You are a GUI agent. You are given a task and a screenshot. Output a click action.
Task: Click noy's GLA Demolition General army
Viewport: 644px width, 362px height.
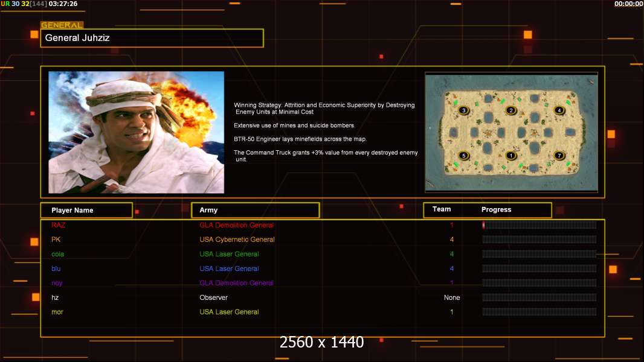click(237, 283)
